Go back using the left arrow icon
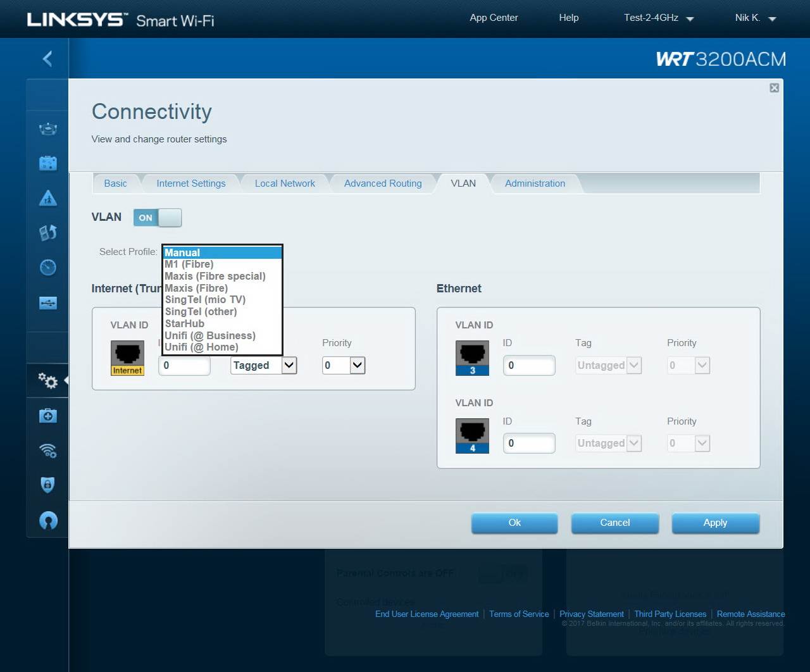This screenshot has height=672, width=810. coord(47,59)
